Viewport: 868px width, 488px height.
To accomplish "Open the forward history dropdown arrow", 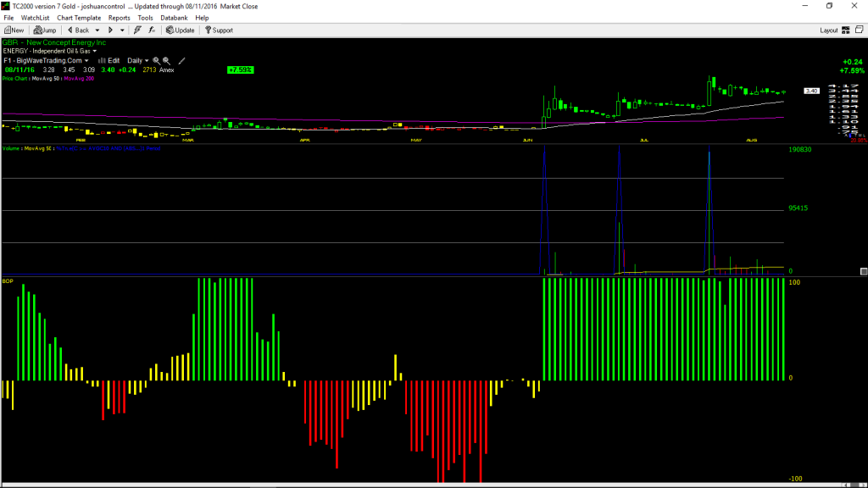I will pos(122,30).
